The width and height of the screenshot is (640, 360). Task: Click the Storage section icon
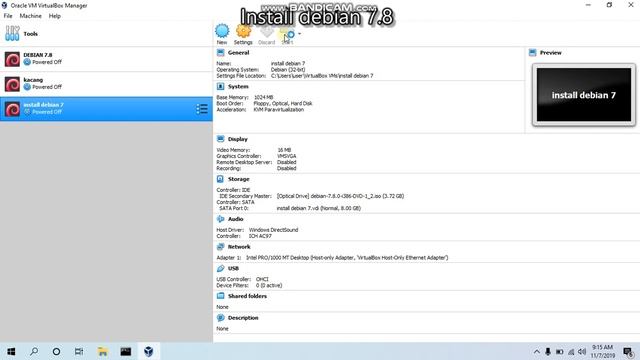[x=220, y=179]
